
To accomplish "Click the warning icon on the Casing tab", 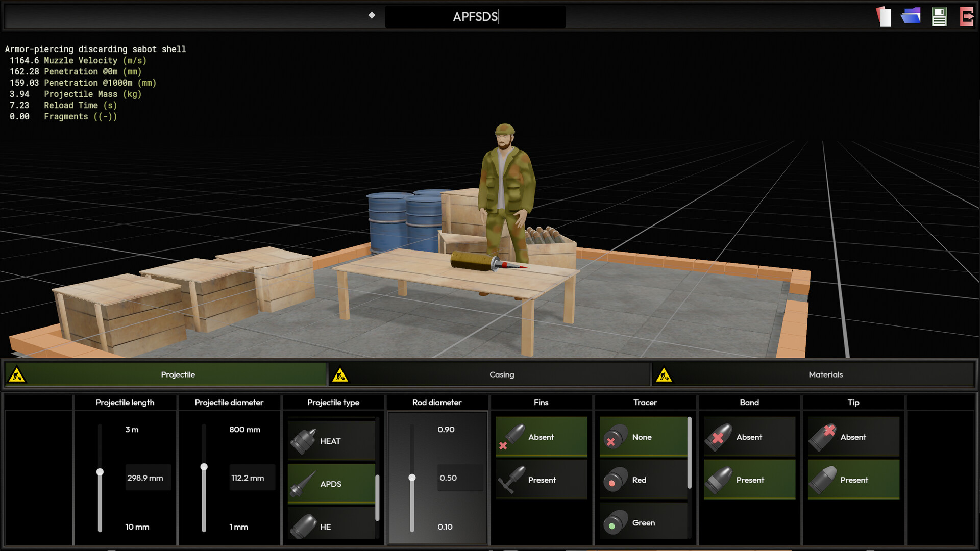I will pos(341,374).
